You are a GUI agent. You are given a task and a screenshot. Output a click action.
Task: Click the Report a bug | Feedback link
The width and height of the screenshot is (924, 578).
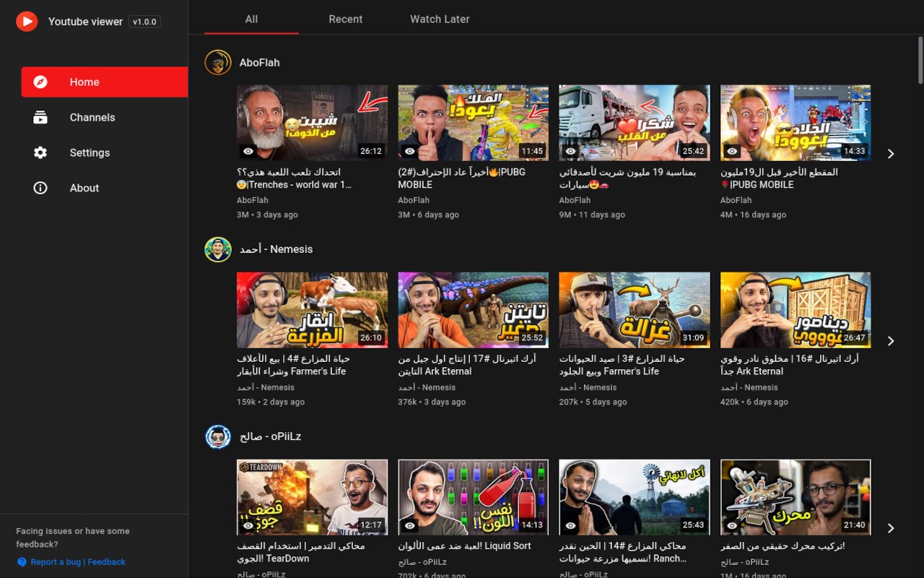coord(78,562)
